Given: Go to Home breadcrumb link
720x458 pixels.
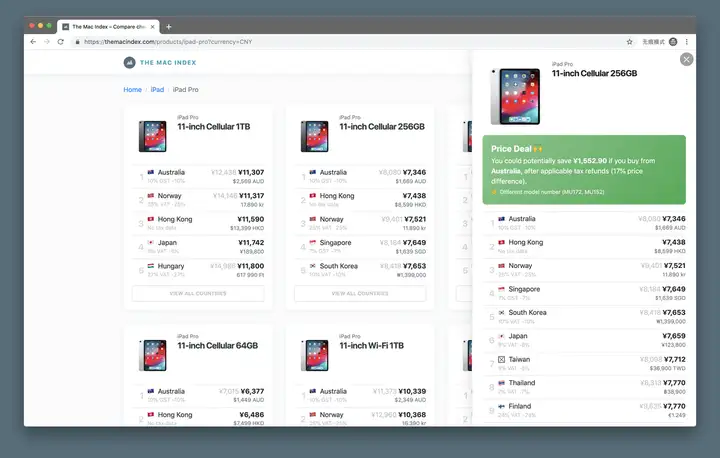Looking at the screenshot, I should (x=132, y=90).
